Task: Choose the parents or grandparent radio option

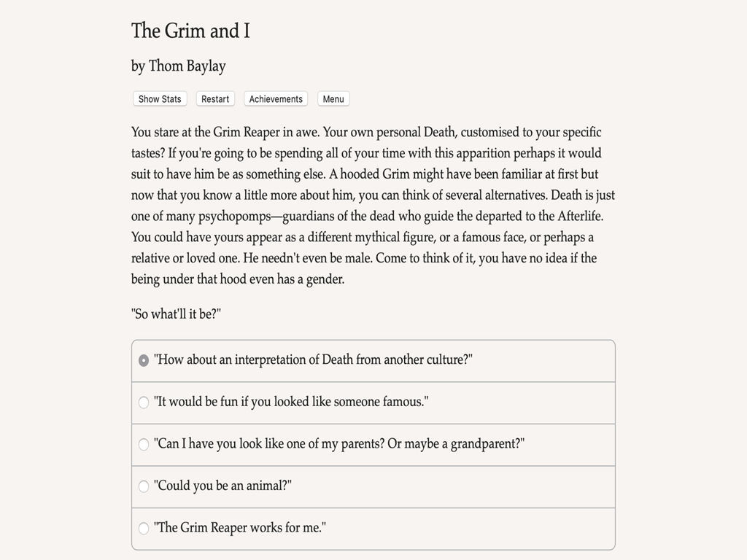Action: pyautogui.click(x=144, y=444)
